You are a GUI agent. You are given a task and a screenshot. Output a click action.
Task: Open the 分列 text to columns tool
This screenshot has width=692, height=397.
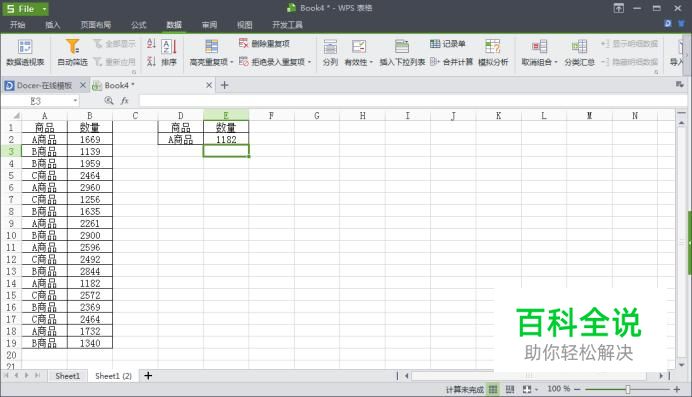330,52
